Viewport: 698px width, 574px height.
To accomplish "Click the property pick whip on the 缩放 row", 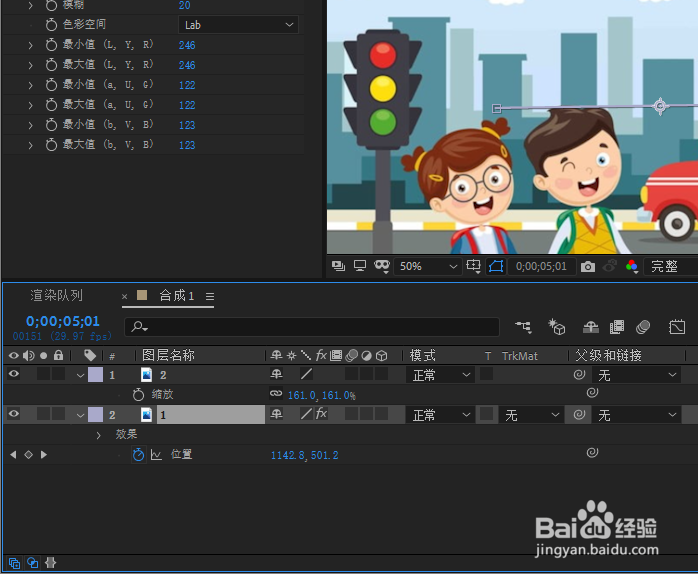I will click(x=592, y=393).
